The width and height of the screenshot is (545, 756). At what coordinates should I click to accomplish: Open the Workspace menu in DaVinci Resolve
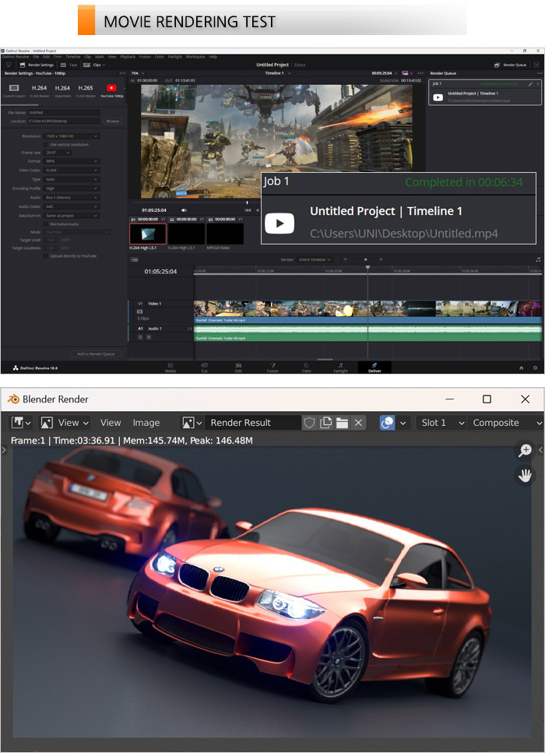point(195,56)
